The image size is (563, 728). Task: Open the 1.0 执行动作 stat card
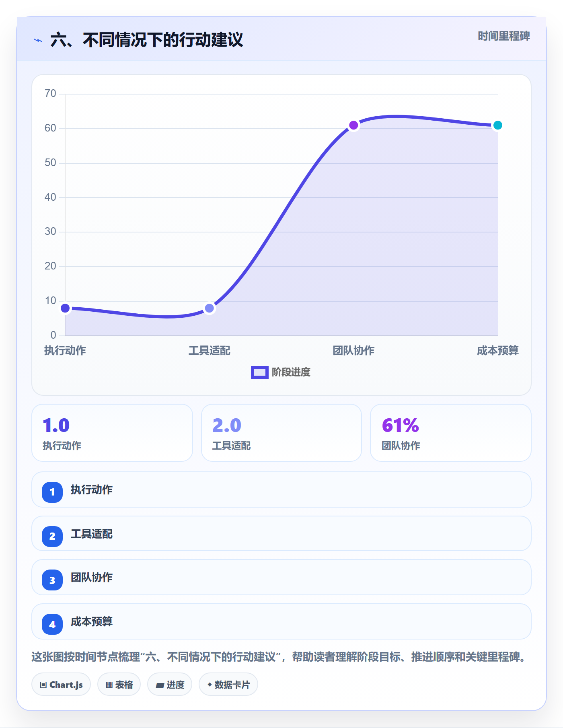(112, 433)
